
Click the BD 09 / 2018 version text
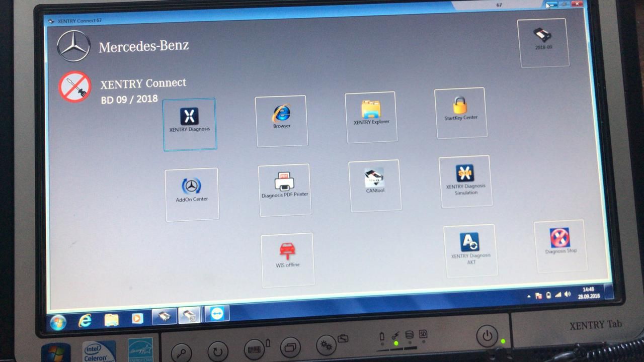129,99
